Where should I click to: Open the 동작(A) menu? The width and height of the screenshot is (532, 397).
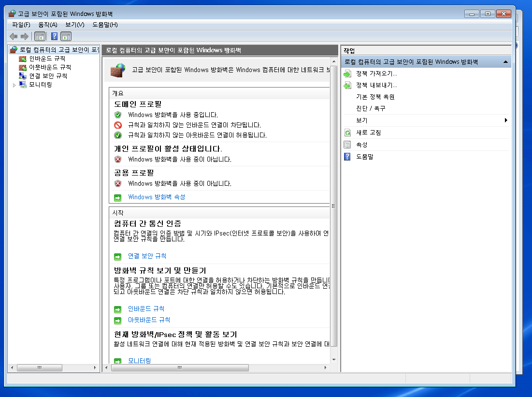coord(48,25)
